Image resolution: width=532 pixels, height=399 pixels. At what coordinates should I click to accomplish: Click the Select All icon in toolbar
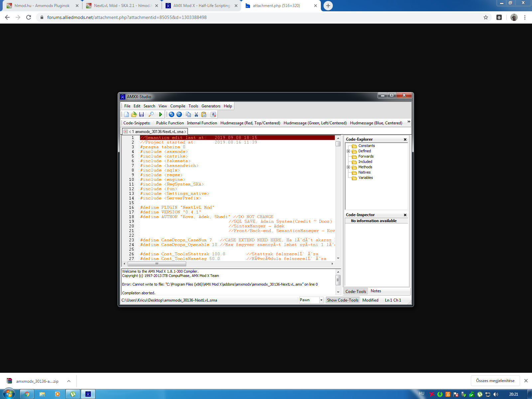tap(213, 114)
